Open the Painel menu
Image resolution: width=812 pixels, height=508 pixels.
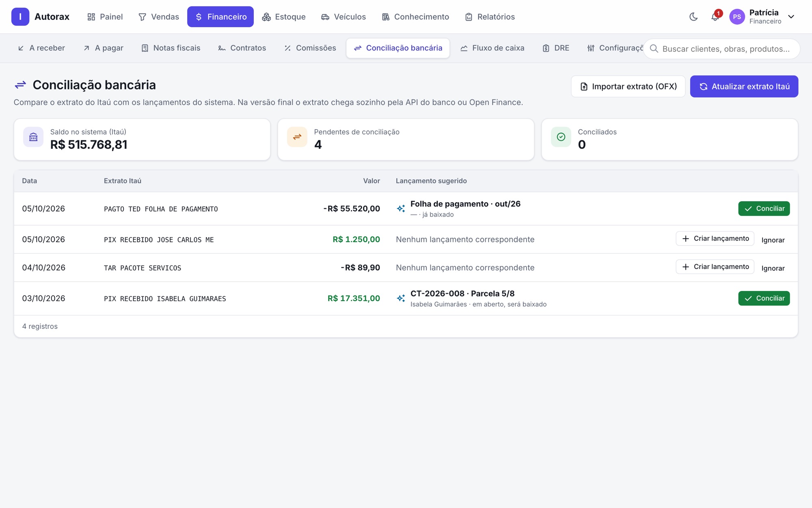[x=105, y=17]
